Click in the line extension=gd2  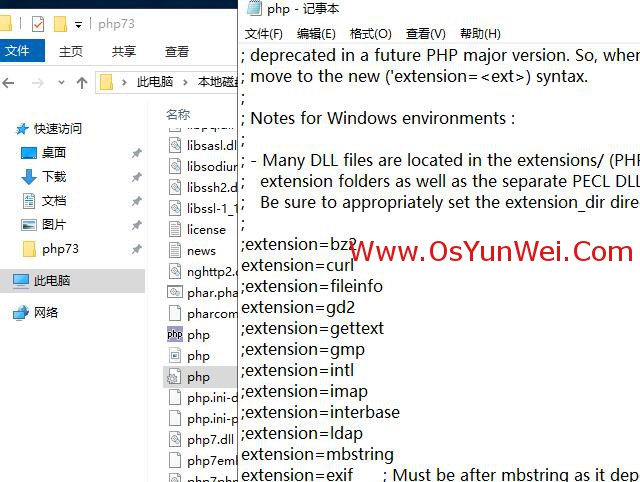click(298, 307)
